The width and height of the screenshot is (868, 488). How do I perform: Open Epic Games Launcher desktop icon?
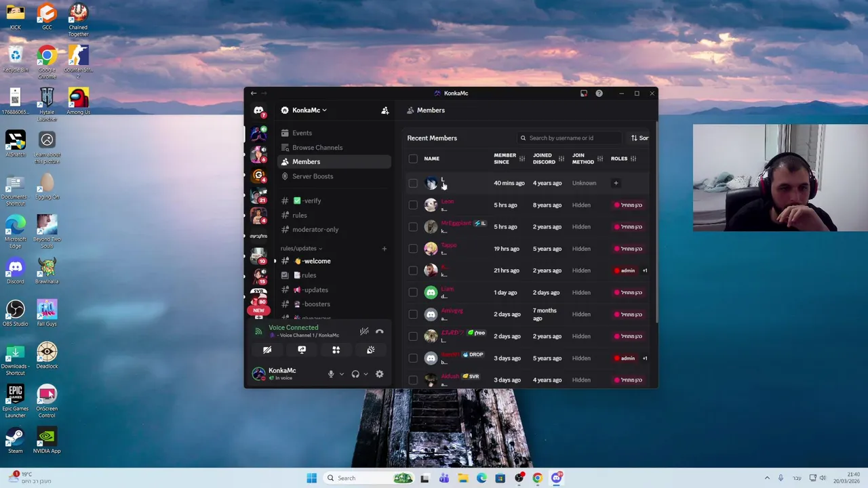15,401
